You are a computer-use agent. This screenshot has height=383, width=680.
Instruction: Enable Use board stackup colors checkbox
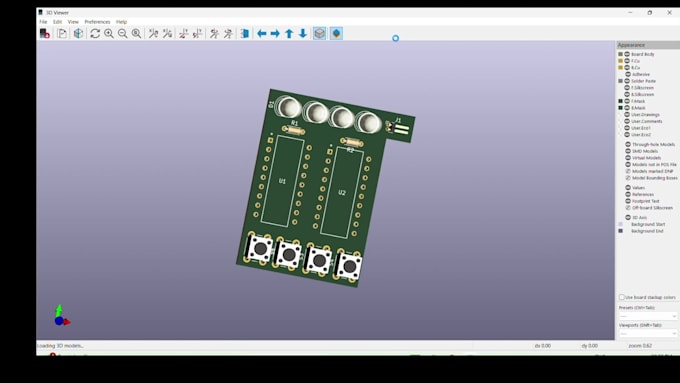[x=621, y=298]
